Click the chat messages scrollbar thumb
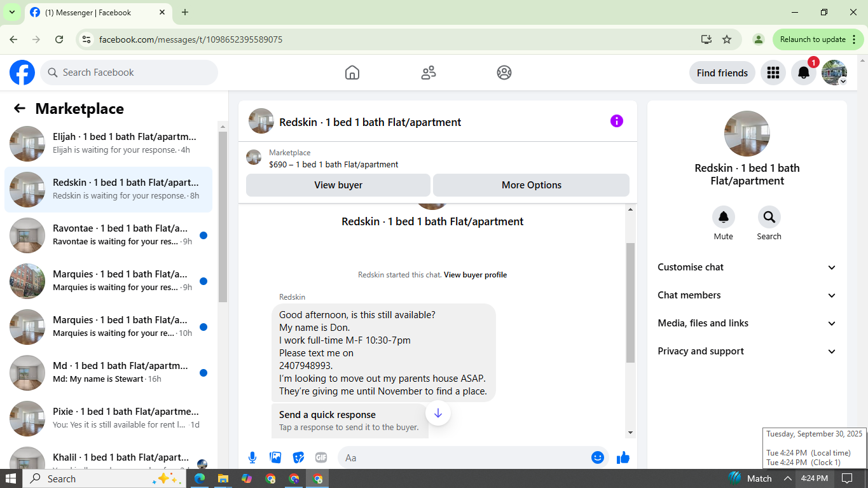The image size is (868, 488). 631,302
